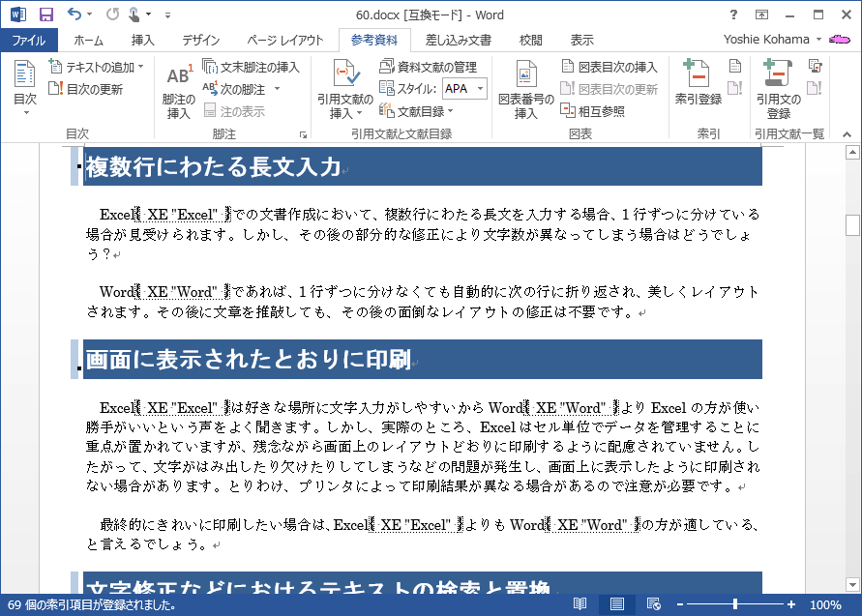Click the vertical scrollbar up arrow
The height and width of the screenshot is (616, 862).
[852, 153]
